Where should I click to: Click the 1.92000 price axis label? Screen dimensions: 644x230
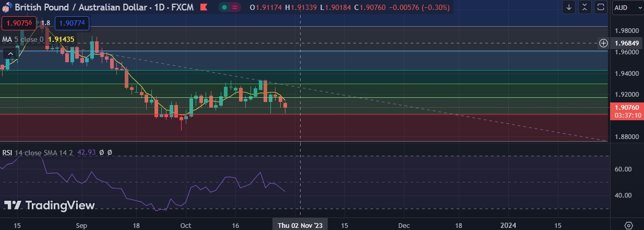627,95
